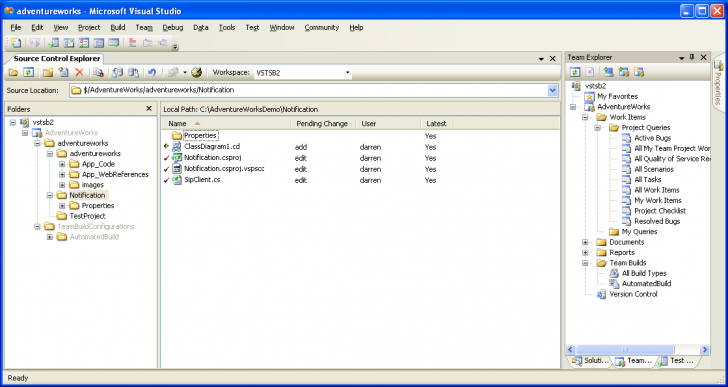This screenshot has width=728, height=387.
Task: Click the globe icon left of Workspace label
Action: [x=196, y=73]
